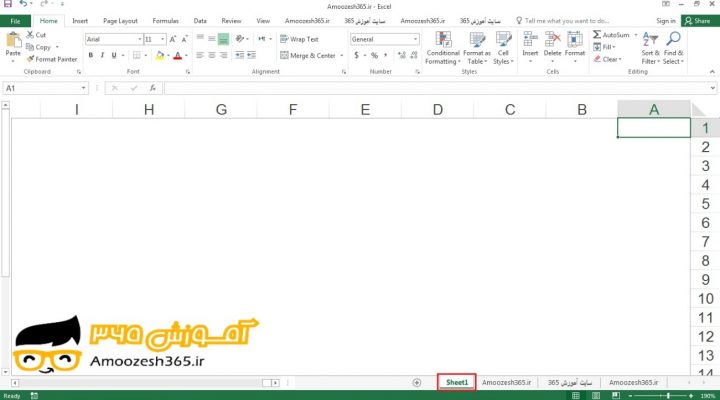Switch to the Data tab
Viewport: 720px width, 400px height.
point(200,21)
